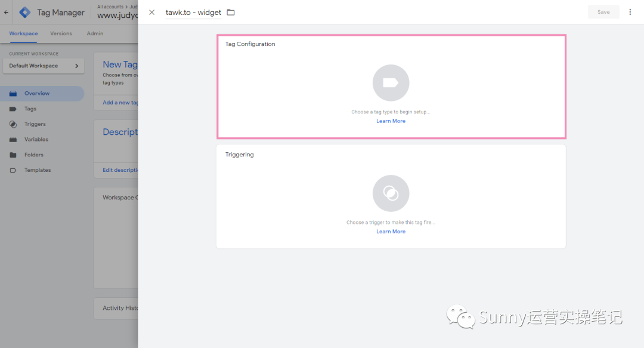This screenshot has width=644, height=348.
Task: Close the tag editor panel
Action: pyautogui.click(x=151, y=13)
